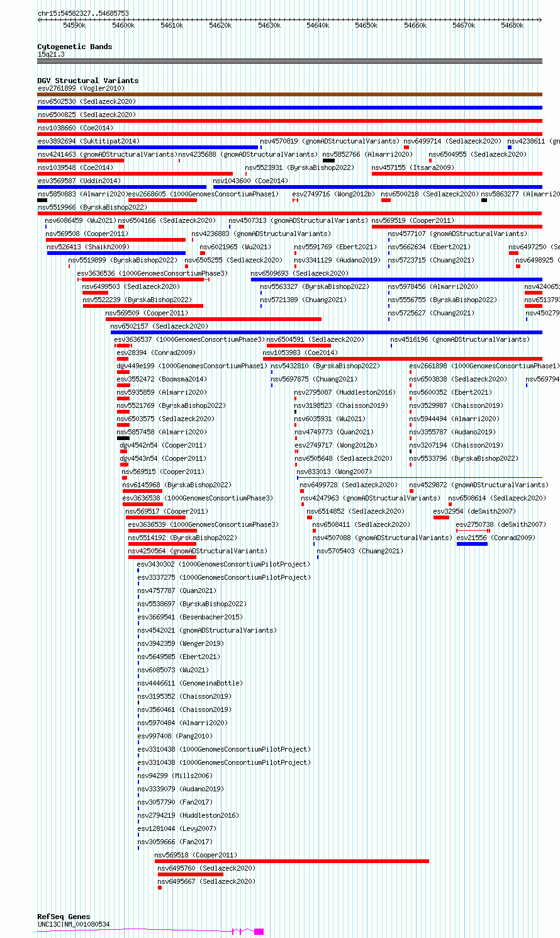
Task: Select label esv28394 (Conrad2009)
Action: click(x=156, y=353)
